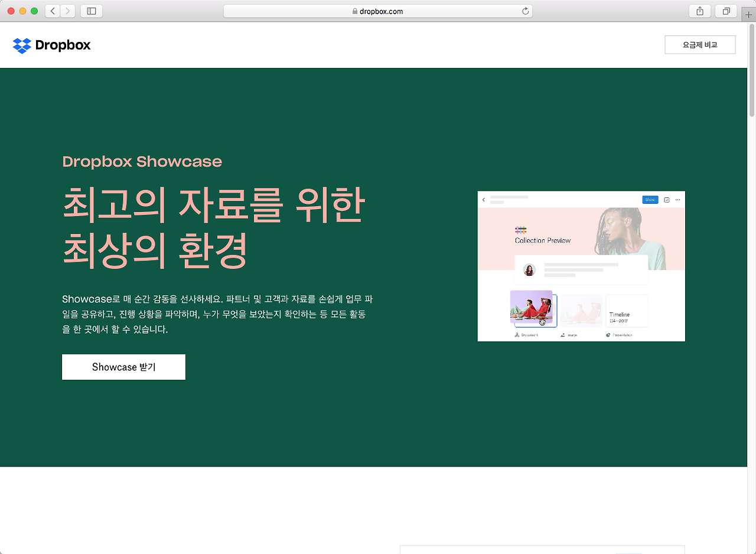The height and width of the screenshot is (554, 756).
Task: Click the 요금제 비교 button
Action: [700, 45]
